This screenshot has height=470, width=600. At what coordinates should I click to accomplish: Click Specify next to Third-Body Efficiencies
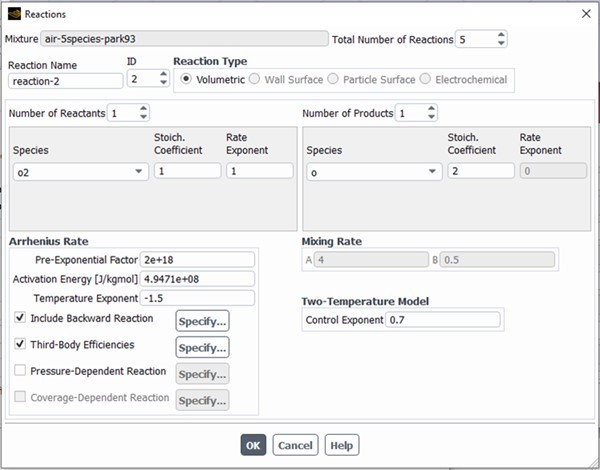(x=202, y=347)
